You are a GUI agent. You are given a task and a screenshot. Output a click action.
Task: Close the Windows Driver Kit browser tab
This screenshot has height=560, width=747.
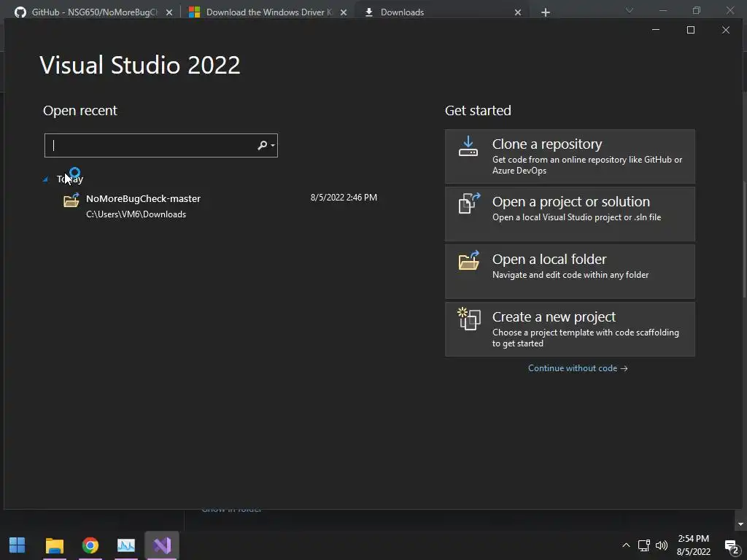(x=344, y=13)
